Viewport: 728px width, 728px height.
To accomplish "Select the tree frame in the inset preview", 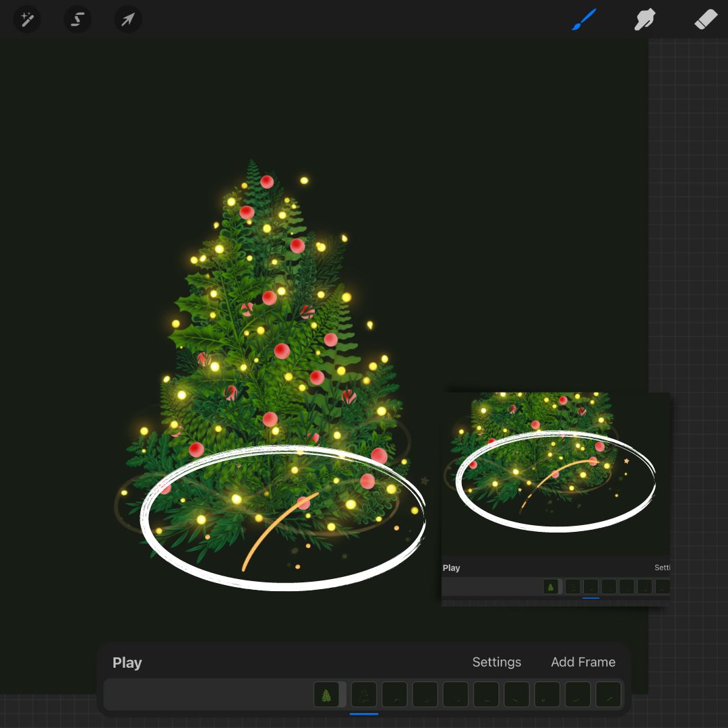I will tap(551, 587).
